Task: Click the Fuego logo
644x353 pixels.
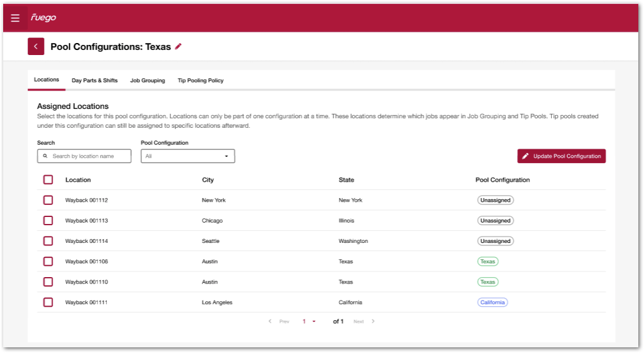Action: click(x=44, y=18)
